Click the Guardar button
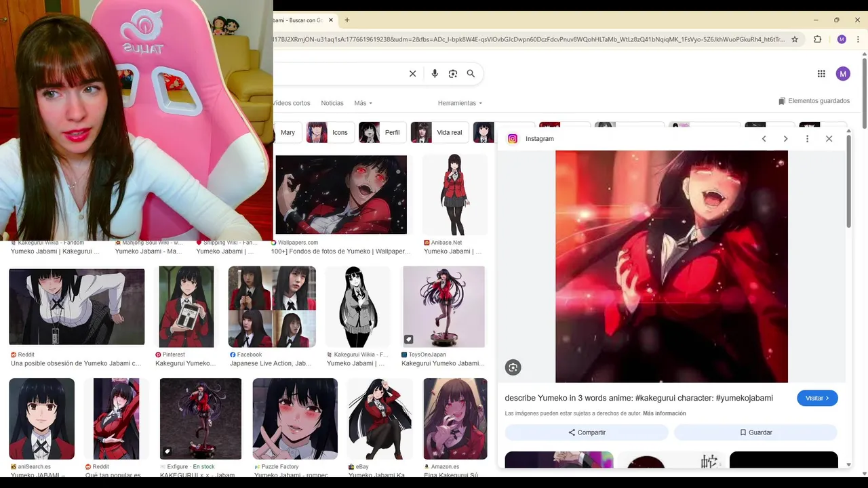Image resolution: width=868 pixels, height=488 pixels. coord(755,432)
